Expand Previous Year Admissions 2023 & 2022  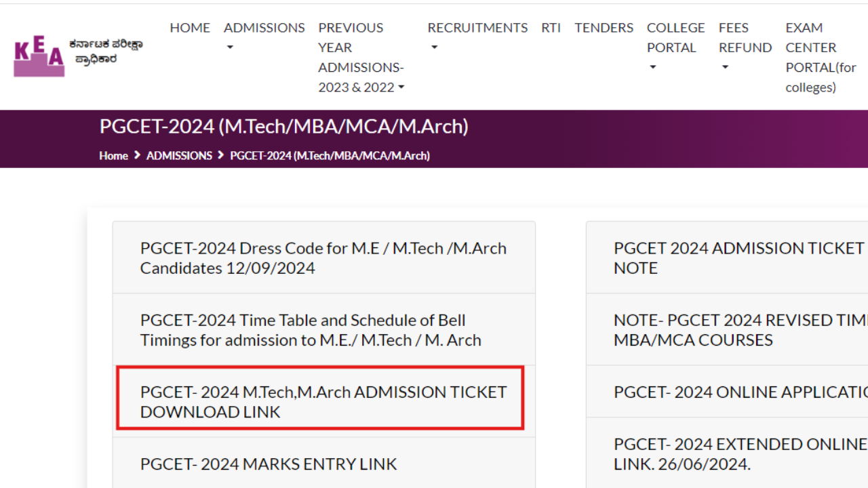click(x=361, y=58)
